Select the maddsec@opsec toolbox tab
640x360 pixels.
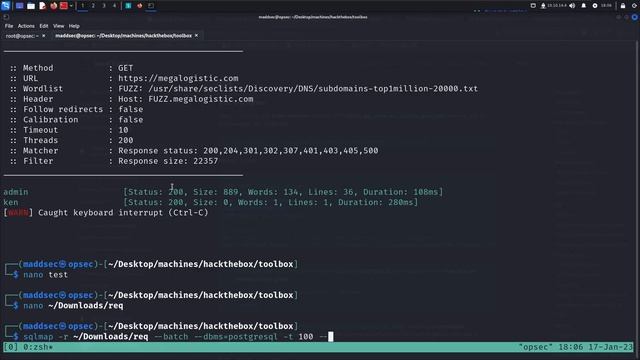point(123,36)
